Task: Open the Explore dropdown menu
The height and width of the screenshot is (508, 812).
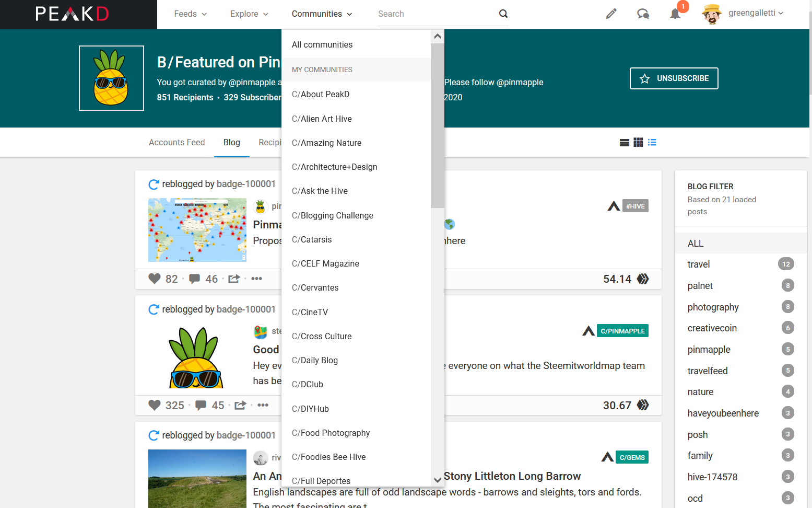Action: tap(249, 14)
